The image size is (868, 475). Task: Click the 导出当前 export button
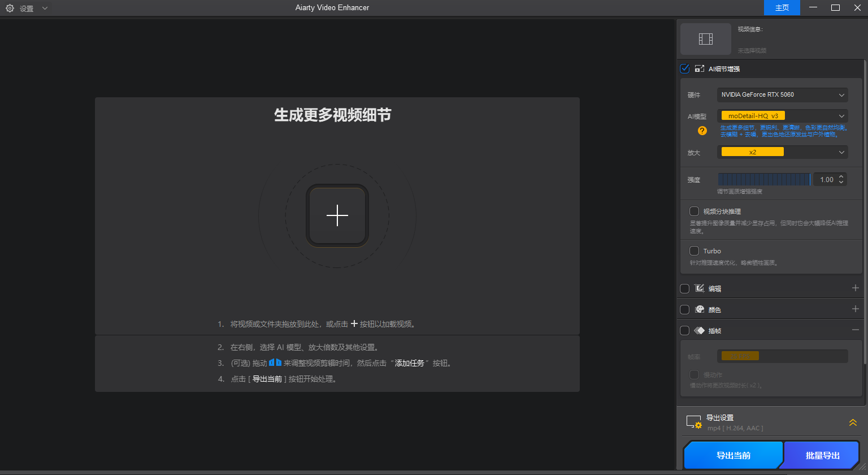733,455
